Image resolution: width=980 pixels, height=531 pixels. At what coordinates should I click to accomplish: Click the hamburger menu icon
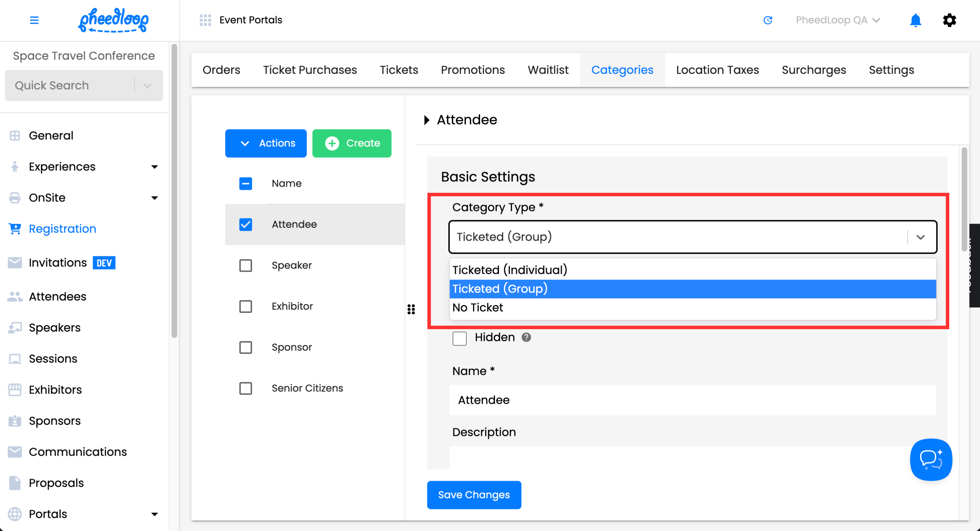pos(34,20)
